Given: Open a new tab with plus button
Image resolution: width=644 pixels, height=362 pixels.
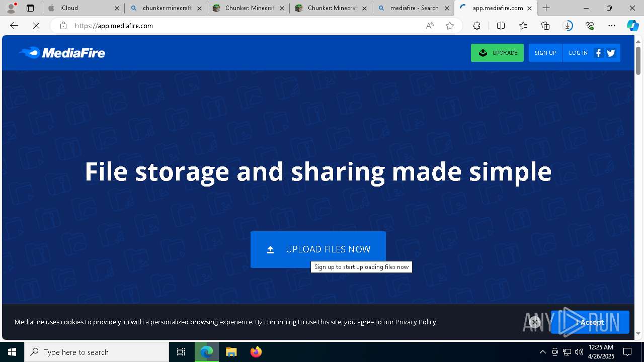Looking at the screenshot, I should [x=546, y=8].
